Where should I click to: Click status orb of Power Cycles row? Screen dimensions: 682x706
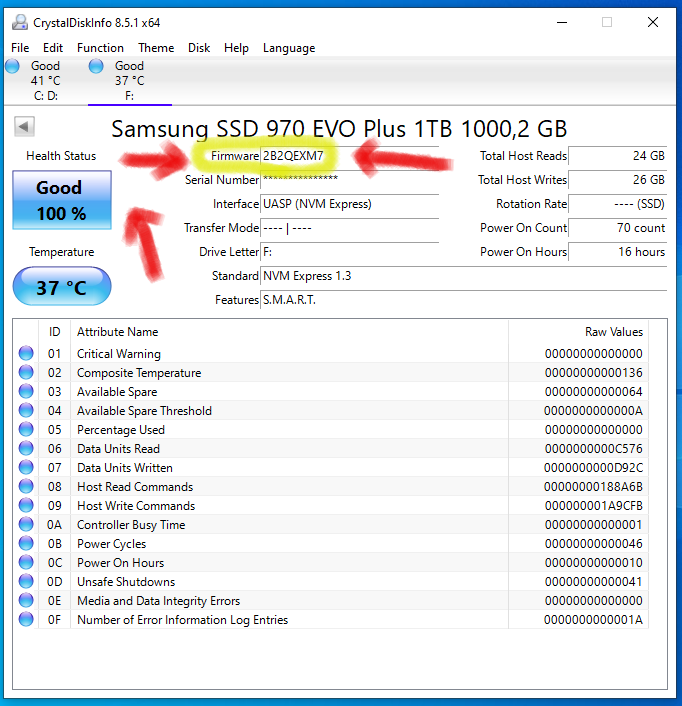click(26, 543)
